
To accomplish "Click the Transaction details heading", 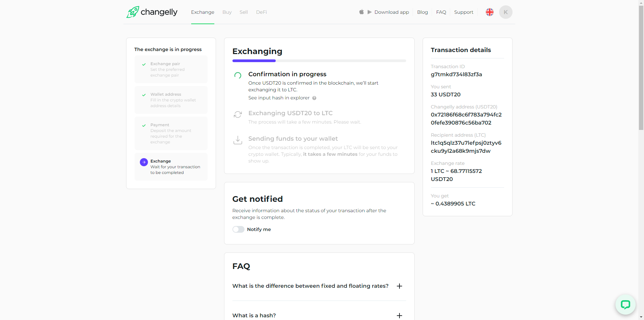I will point(461,50).
